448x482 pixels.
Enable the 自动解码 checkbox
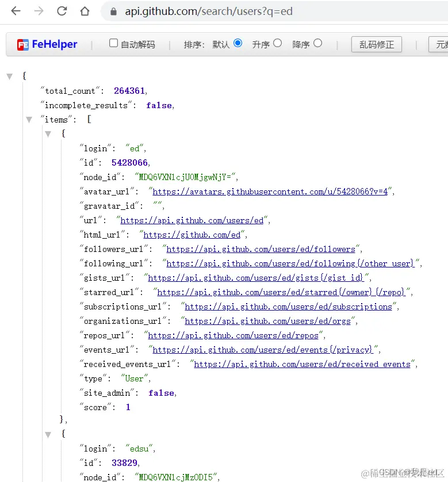point(113,43)
